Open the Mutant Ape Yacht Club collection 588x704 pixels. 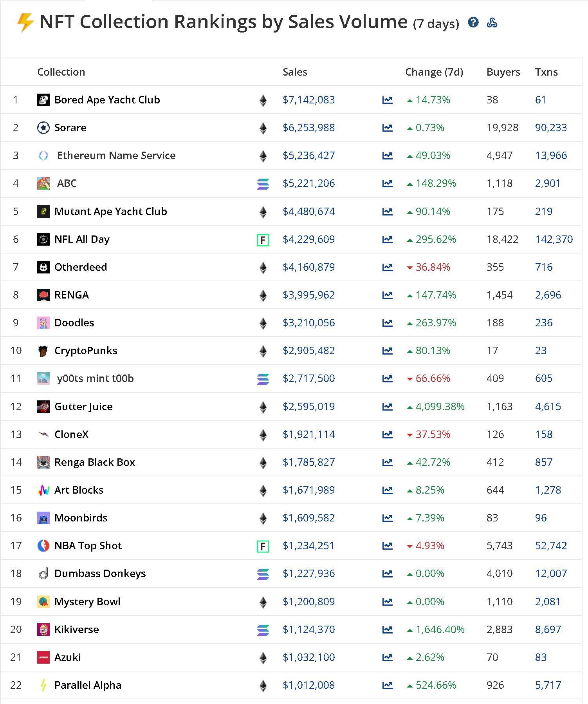(x=111, y=212)
